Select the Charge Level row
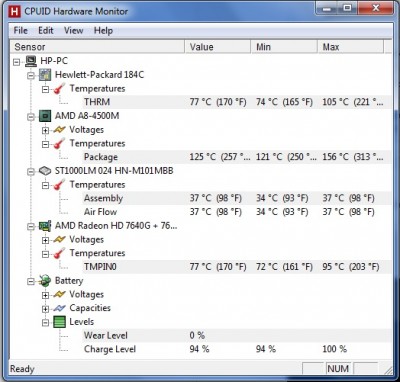The height and width of the screenshot is (382, 400). pyautogui.click(x=237, y=349)
